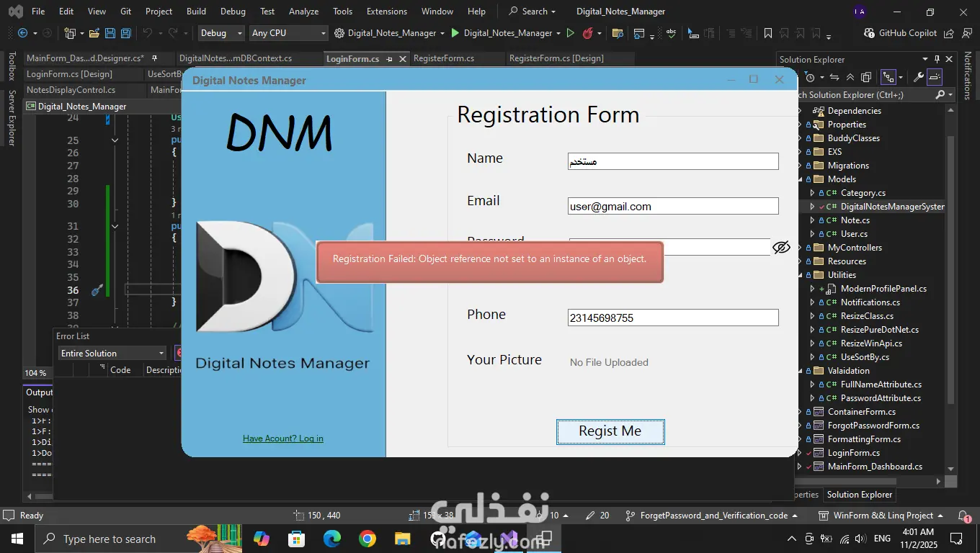Image resolution: width=980 pixels, height=553 pixels.
Task: Click the spell checker abc icon
Action: click(x=671, y=33)
